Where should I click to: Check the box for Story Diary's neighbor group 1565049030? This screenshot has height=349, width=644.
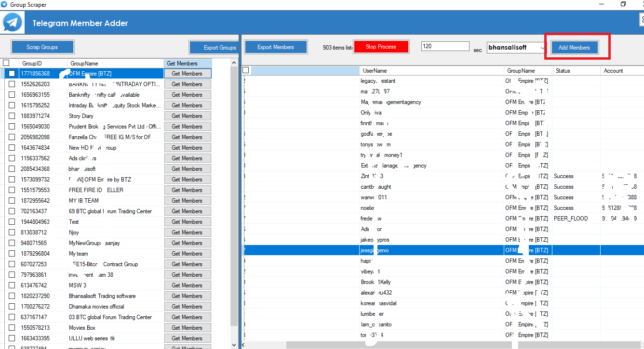(x=12, y=127)
